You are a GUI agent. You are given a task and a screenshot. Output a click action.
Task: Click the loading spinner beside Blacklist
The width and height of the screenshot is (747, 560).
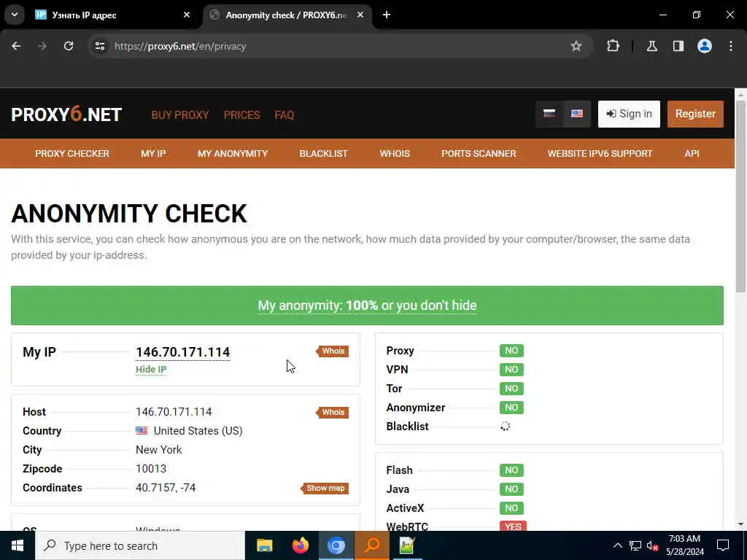(x=505, y=426)
